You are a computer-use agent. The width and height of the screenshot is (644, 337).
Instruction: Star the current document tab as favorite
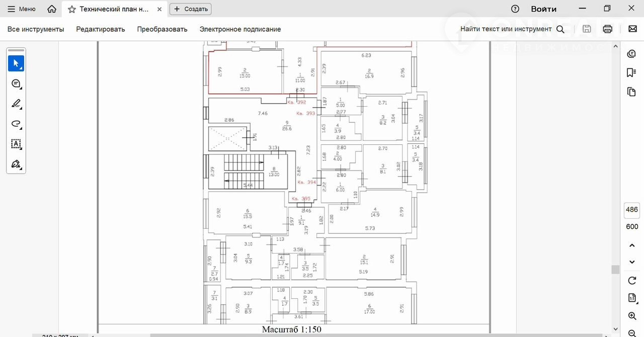pos(72,9)
